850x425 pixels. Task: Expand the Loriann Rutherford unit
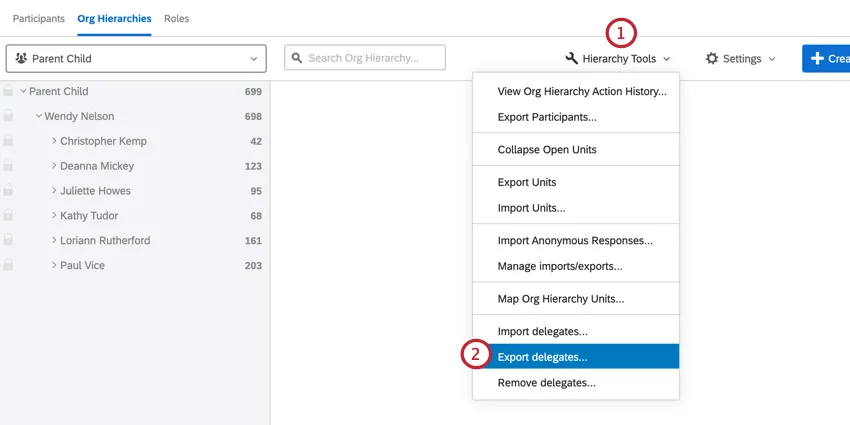click(54, 241)
